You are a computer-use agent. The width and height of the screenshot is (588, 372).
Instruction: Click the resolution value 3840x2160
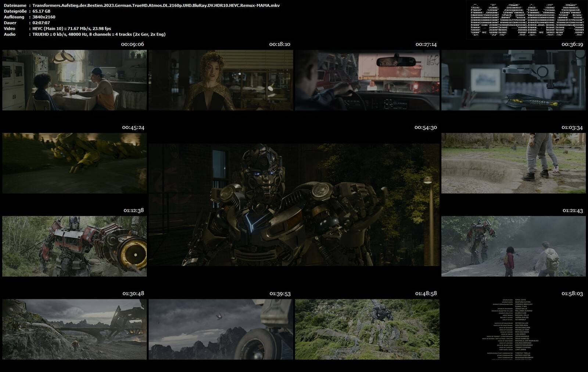coord(44,17)
